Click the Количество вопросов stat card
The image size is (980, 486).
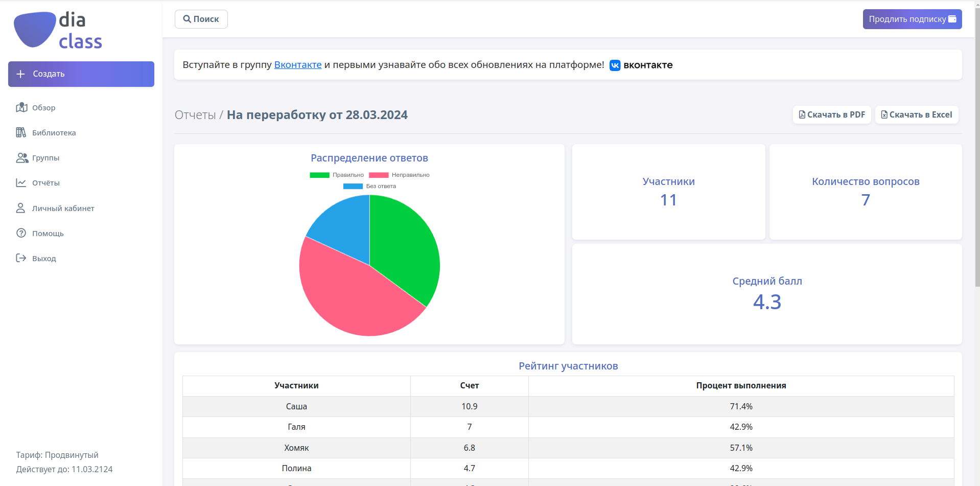coord(866,192)
